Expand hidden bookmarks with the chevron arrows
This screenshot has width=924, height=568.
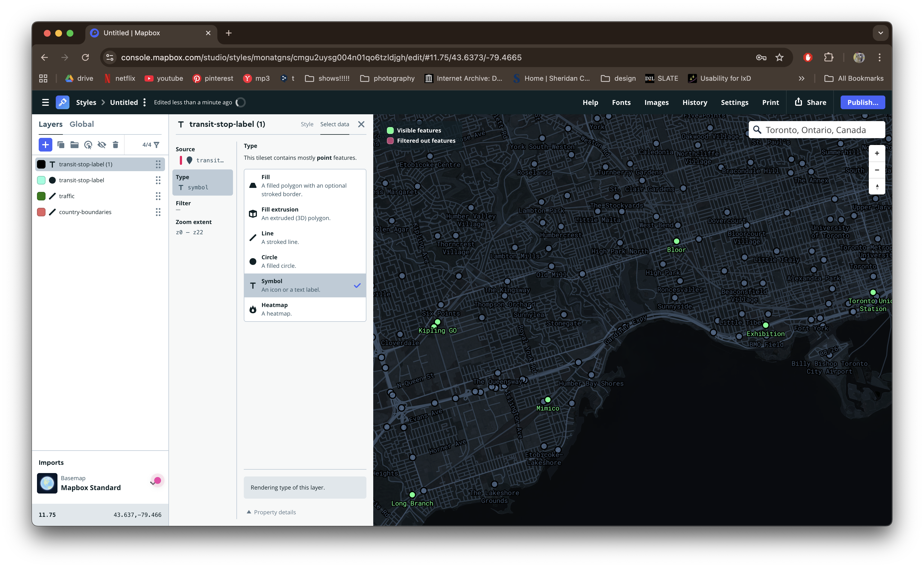coord(801,78)
